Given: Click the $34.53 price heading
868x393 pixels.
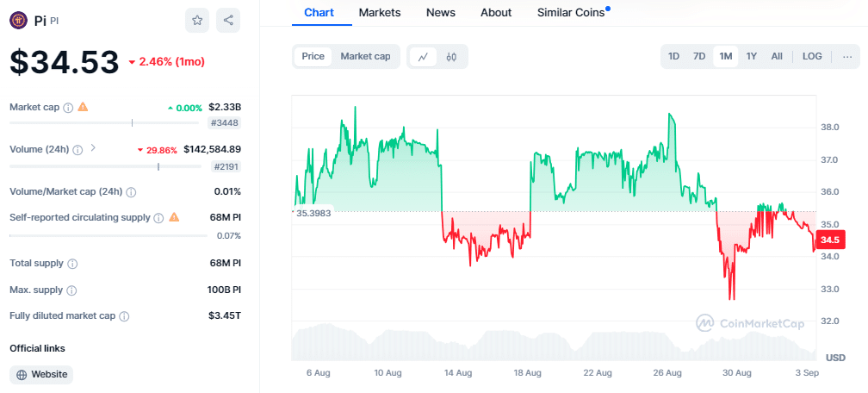Looking at the screenshot, I should (x=65, y=61).
